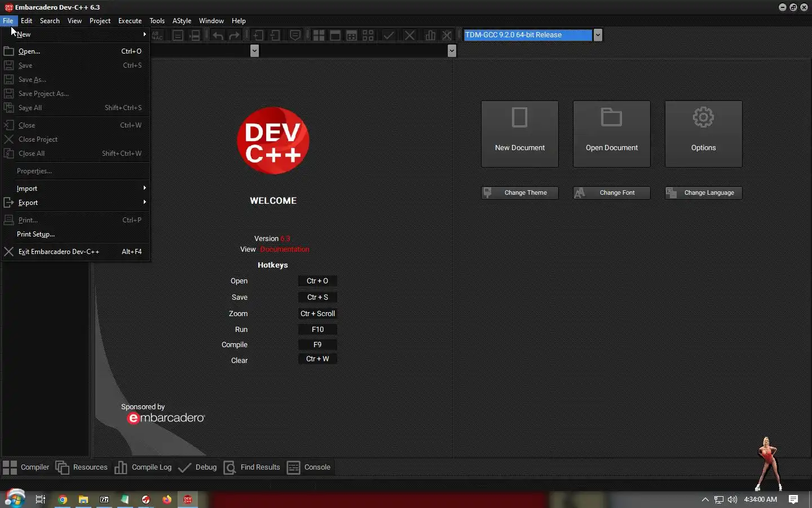Open 7-Zip from the taskbar
Screen dimensions: 812x508
click(104, 500)
